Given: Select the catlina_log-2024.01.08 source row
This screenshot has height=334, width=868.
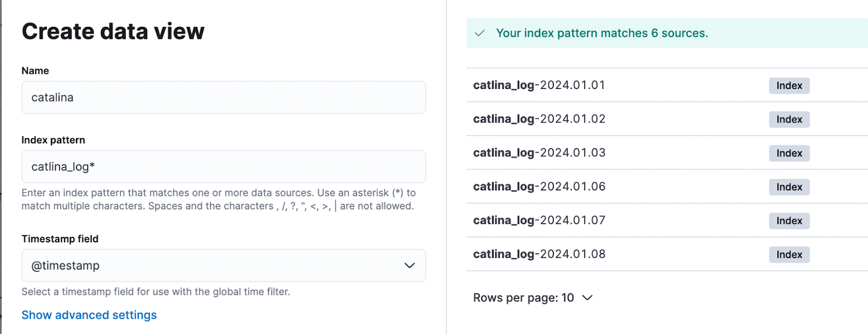Looking at the screenshot, I should 539,254.
